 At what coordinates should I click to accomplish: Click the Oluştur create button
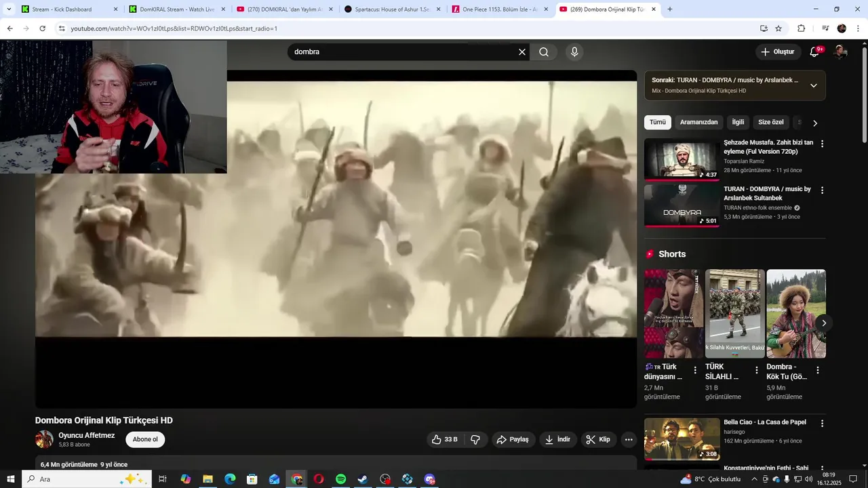click(777, 52)
